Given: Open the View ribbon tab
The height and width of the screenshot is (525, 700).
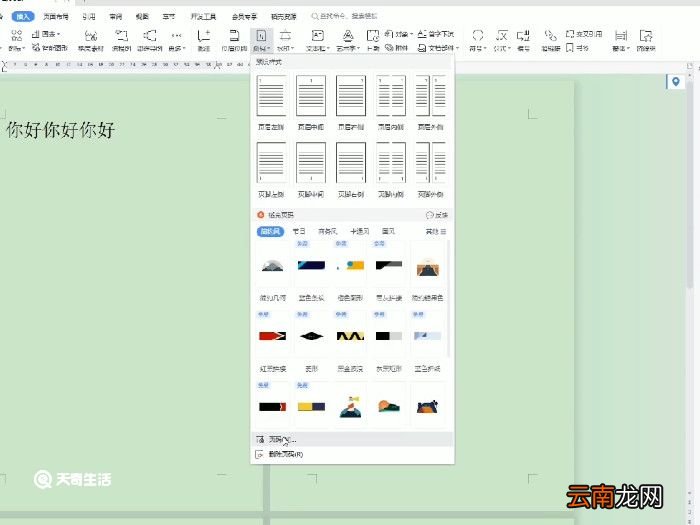Looking at the screenshot, I should (x=142, y=17).
